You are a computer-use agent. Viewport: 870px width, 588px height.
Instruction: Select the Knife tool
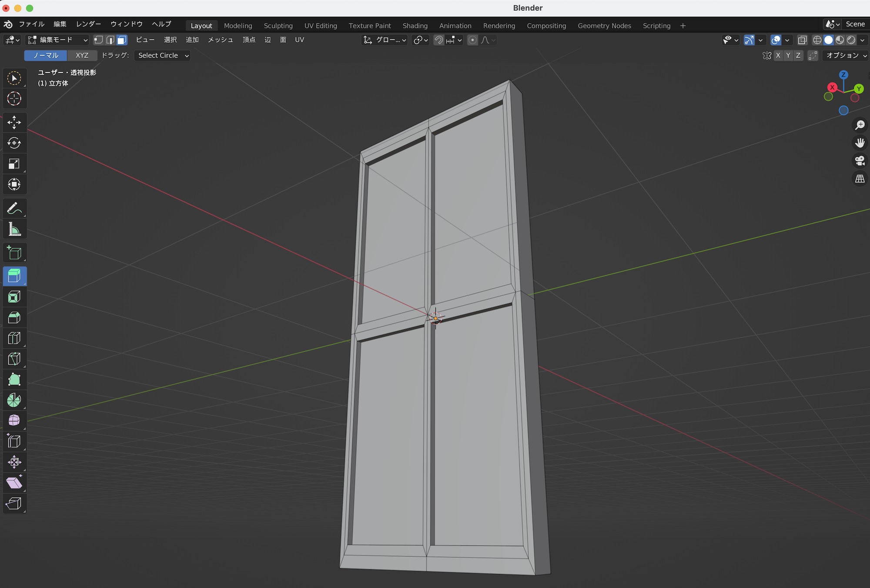tap(14, 359)
